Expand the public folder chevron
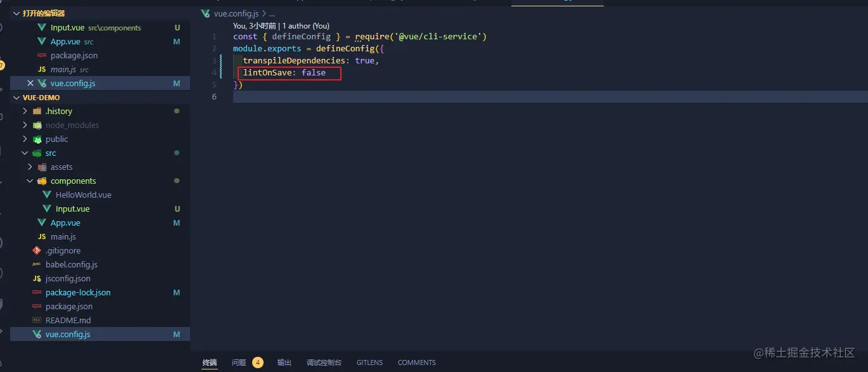Viewport: 868px width, 372px height. (25, 139)
